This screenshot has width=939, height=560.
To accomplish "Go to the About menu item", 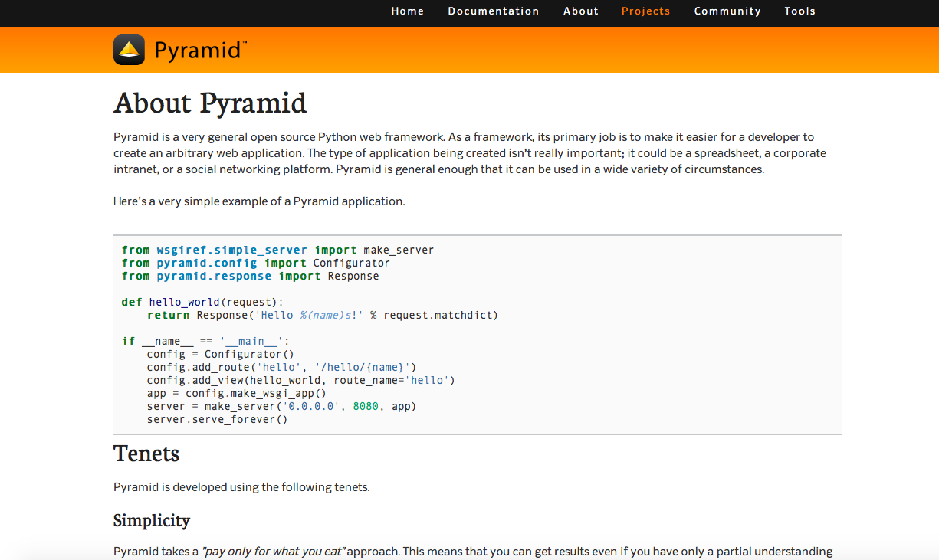I will click(581, 11).
